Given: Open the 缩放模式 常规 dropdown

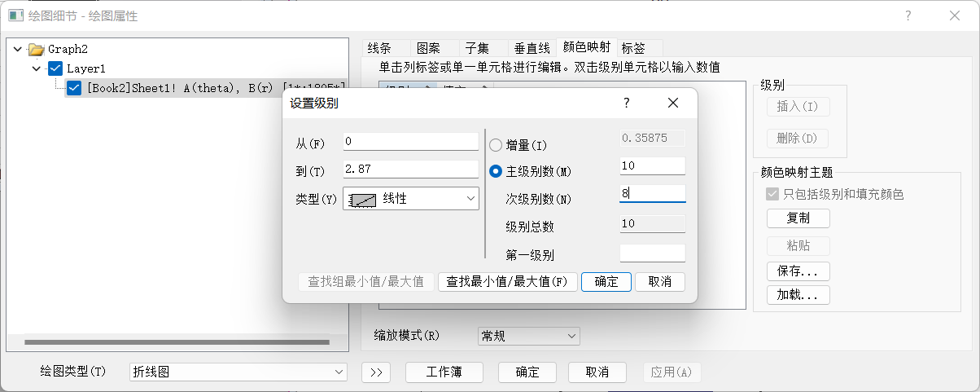Looking at the screenshot, I should [527, 336].
